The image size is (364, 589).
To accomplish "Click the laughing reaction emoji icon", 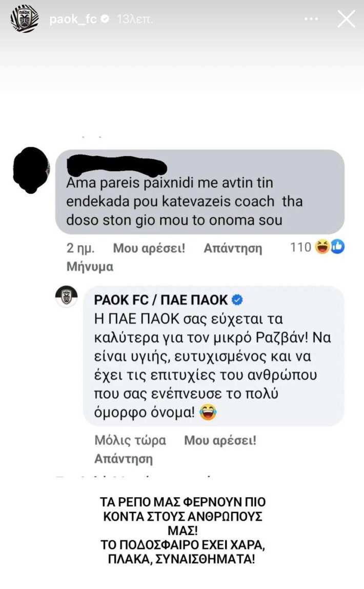I will tap(322, 247).
